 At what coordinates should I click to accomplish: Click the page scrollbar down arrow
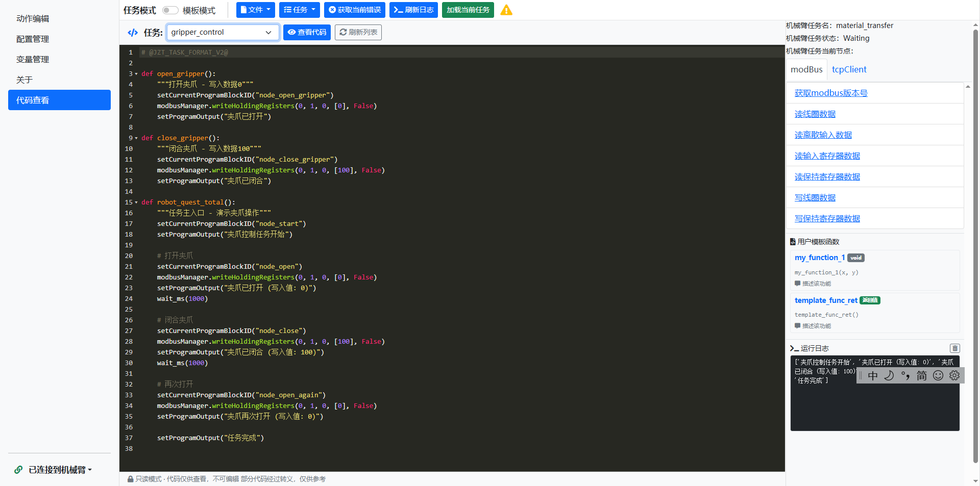click(975, 480)
